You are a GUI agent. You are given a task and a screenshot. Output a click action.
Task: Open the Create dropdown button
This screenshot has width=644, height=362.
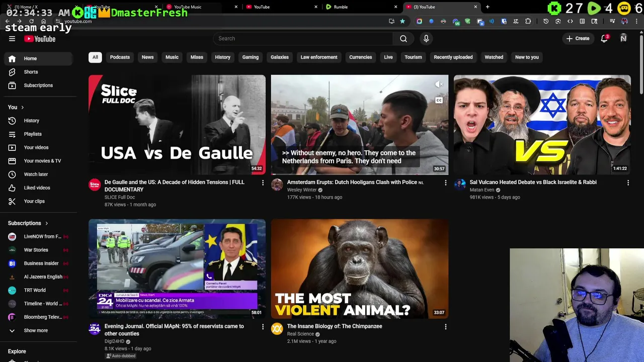point(578,39)
